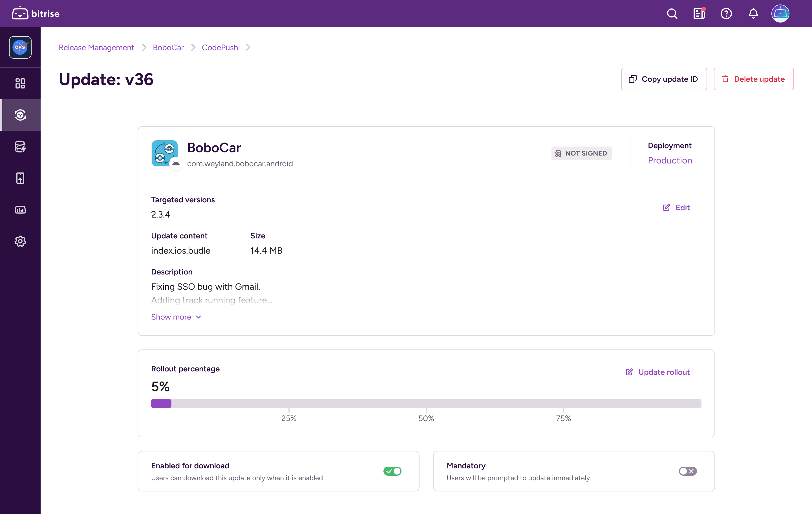Open Release Management icon in sidebar

tap(20, 115)
